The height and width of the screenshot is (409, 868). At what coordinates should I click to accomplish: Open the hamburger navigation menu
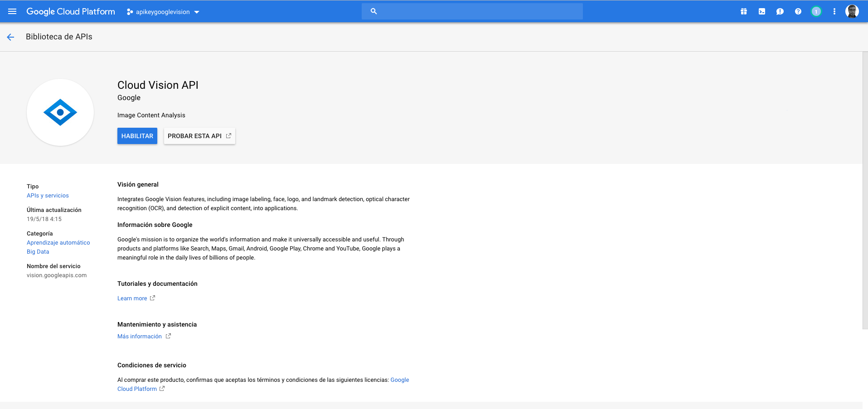point(12,11)
